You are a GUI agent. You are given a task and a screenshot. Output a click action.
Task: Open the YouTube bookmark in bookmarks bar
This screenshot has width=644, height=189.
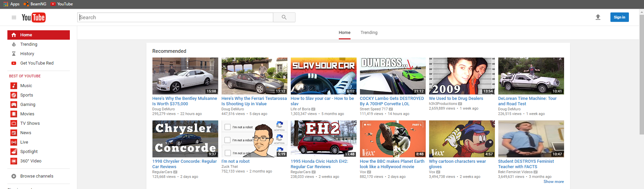61,4
